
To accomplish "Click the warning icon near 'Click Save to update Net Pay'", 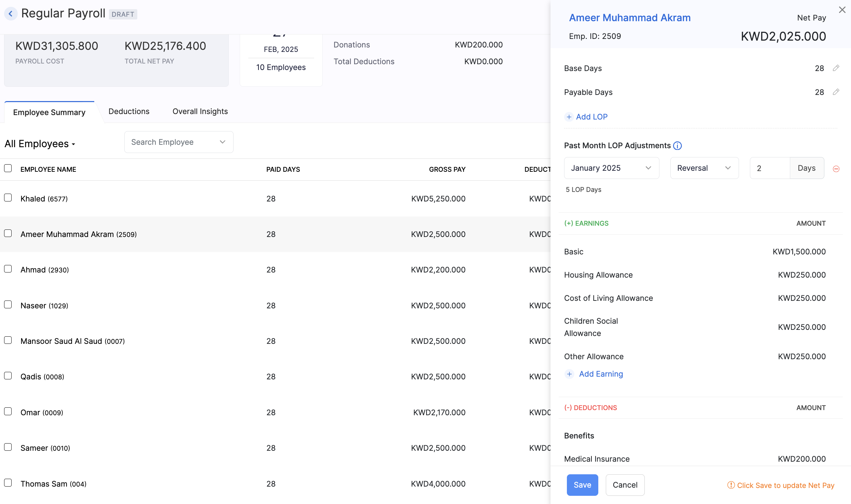I will point(730,485).
